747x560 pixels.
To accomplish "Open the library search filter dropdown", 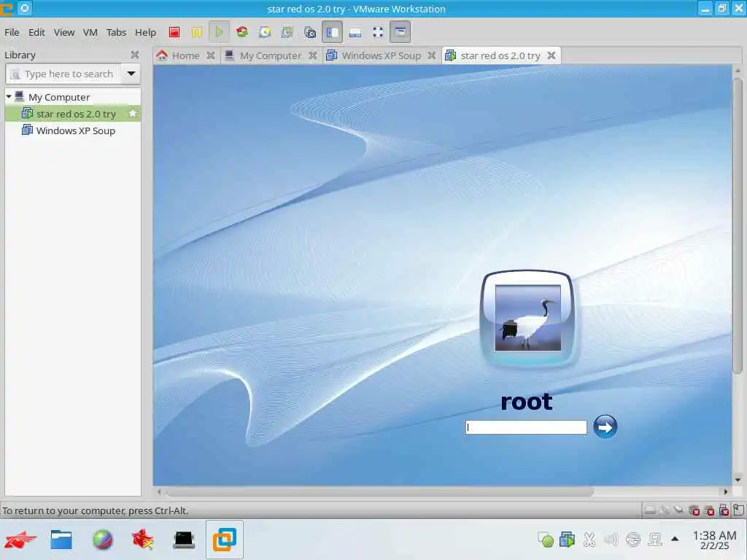I will (131, 74).
